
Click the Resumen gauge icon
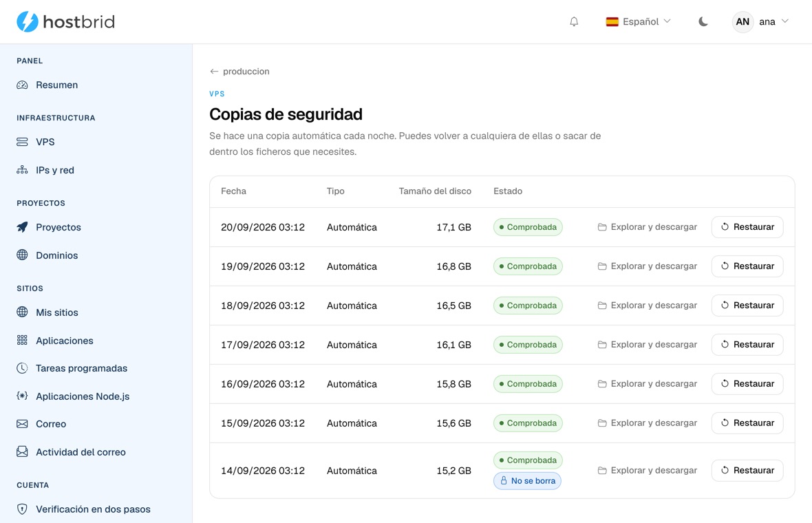22,85
